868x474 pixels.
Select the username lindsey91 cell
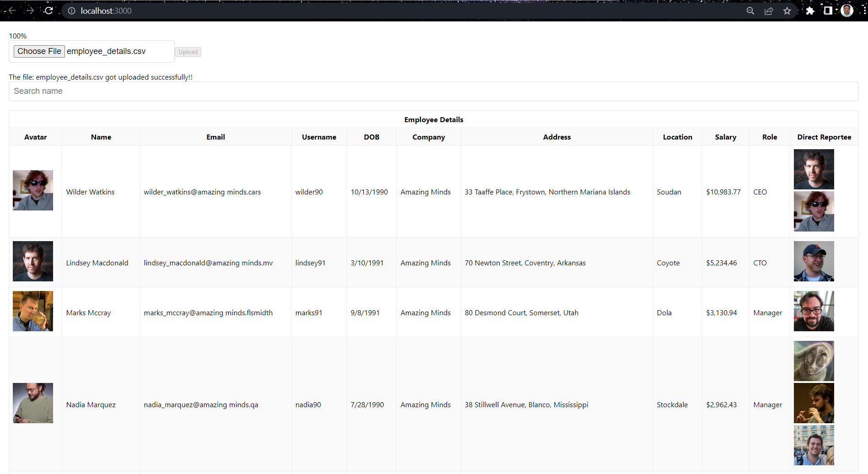click(x=319, y=263)
